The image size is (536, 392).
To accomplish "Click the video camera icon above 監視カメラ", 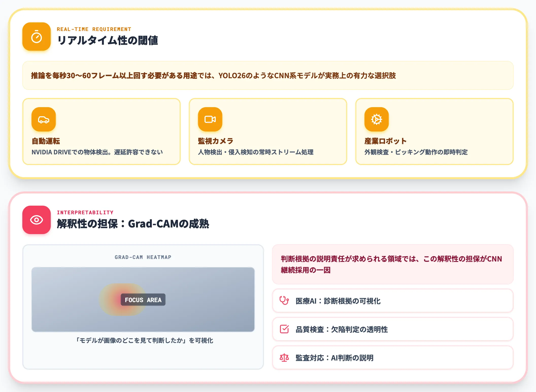I will (x=210, y=119).
